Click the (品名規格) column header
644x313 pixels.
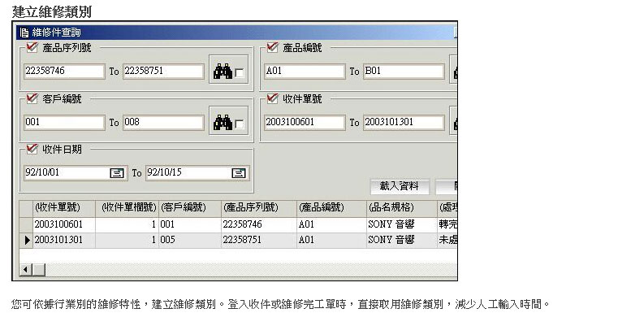click(402, 208)
